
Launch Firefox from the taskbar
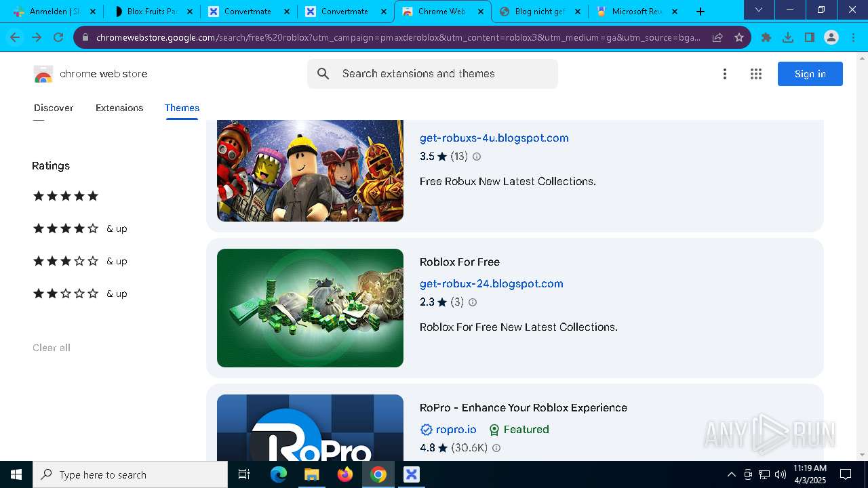pos(345,474)
